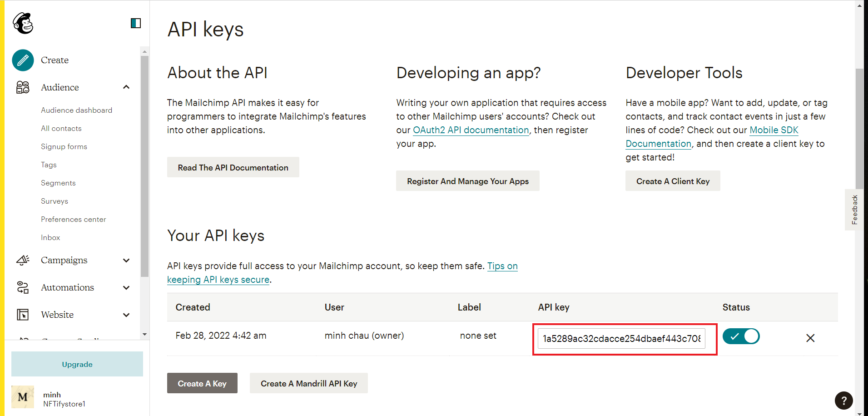Delete the API key with the X icon
Screen dimensions: 868x416
coord(810,338)
